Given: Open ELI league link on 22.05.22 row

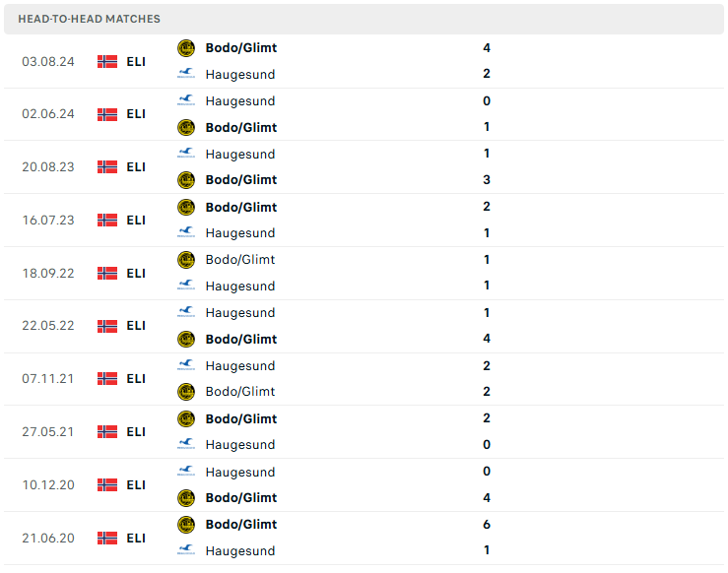Looking at the screenshot, I should [x=136, y=326].
